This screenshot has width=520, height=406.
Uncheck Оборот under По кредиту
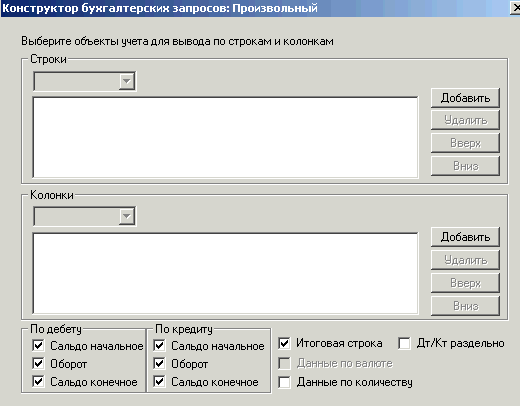[159, 363]
